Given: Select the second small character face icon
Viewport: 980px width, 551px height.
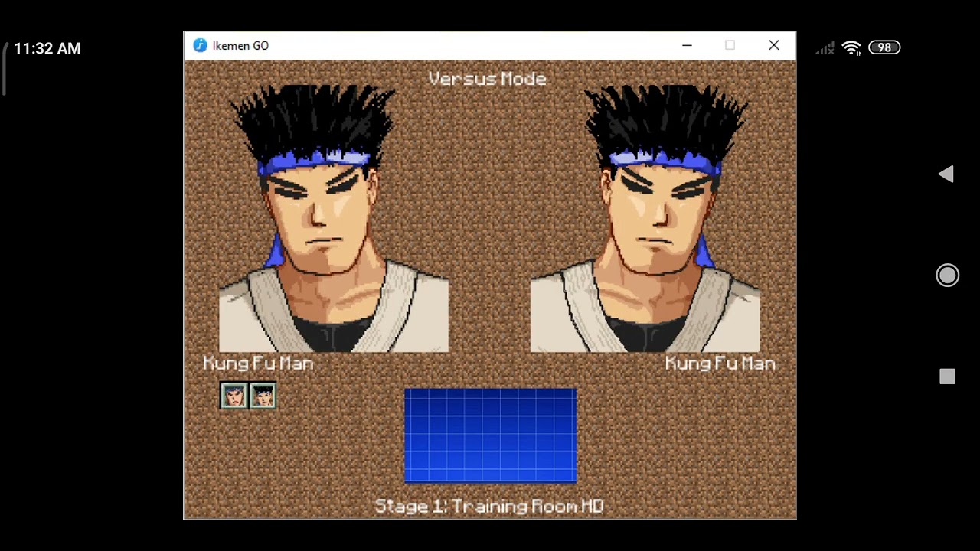Looking at the screenshot, I should pos(263,396).
